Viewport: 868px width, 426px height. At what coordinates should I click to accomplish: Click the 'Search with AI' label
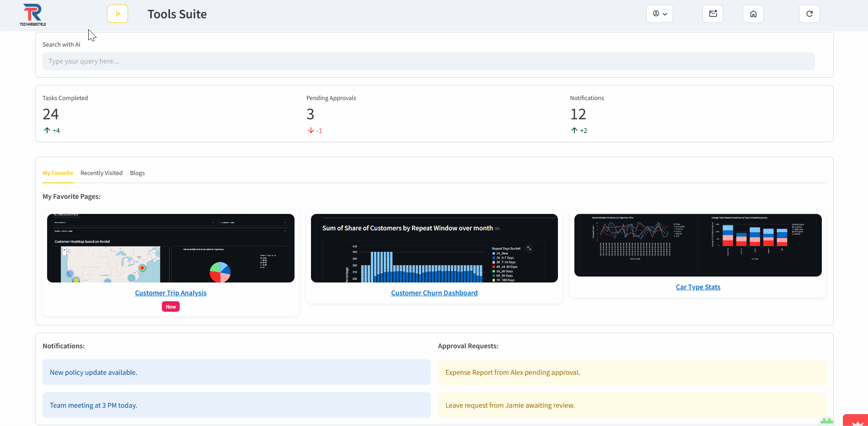coord(61,44)
